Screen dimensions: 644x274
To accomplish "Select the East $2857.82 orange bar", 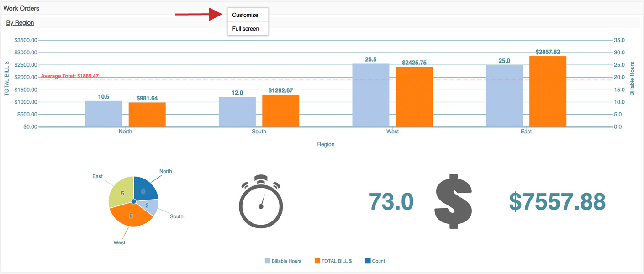I will [x=548, y=91].
